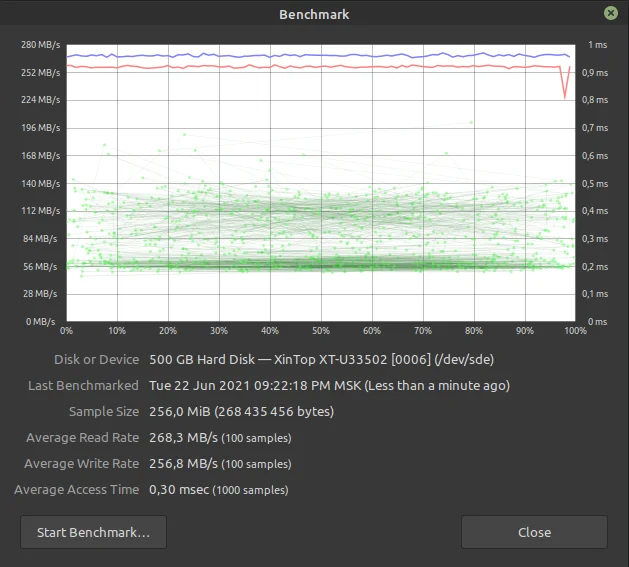Click the 28 MB/s axis label
This screenshot has width=629, height=567.
(x=40, y=294)
